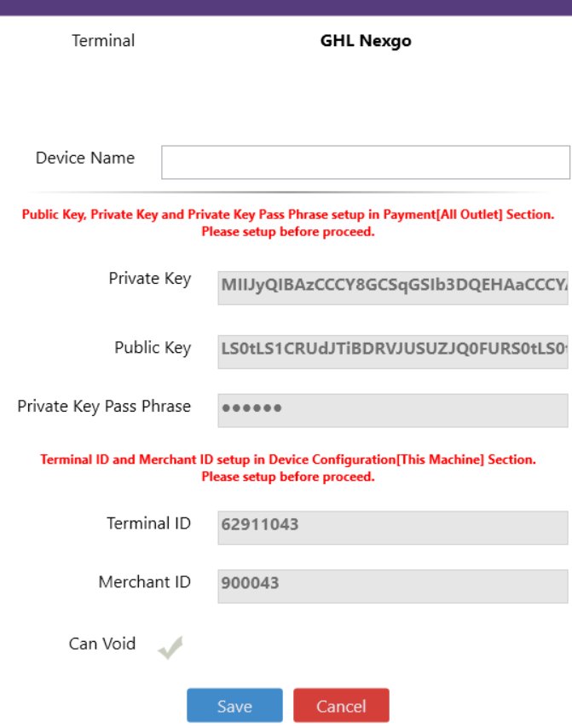This screenshot has width=572, height=728.
Task: Save the terminal configuration
Action: tap(234, 706)
